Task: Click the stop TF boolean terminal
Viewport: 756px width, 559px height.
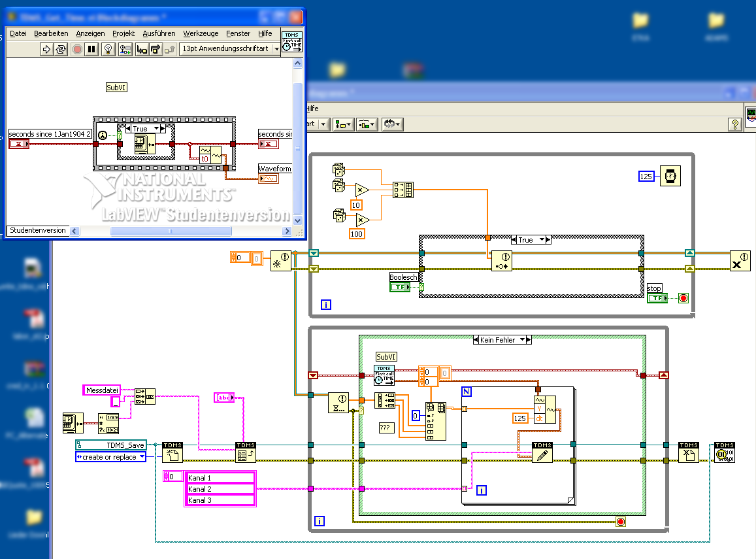Action: pyautogui.click(x=657, y=298)
